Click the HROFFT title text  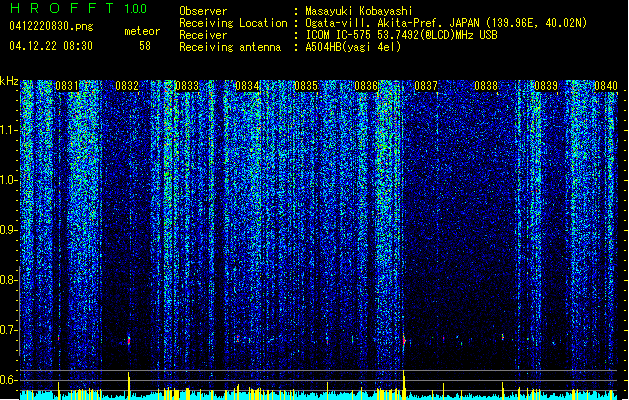[62, 8]
